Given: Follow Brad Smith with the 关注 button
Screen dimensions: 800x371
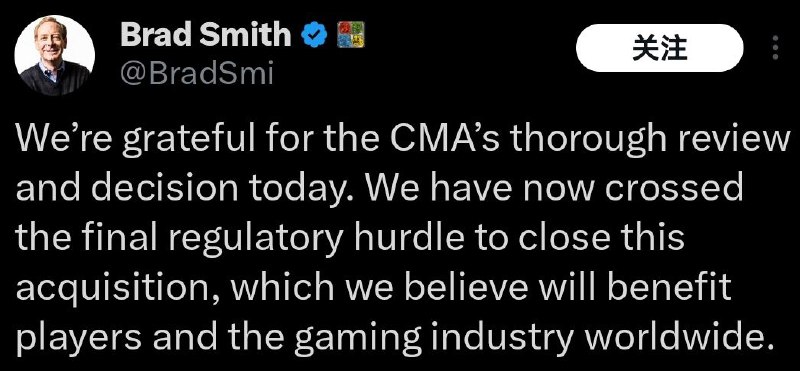Looking at the screenshot, I should [660, 48].
